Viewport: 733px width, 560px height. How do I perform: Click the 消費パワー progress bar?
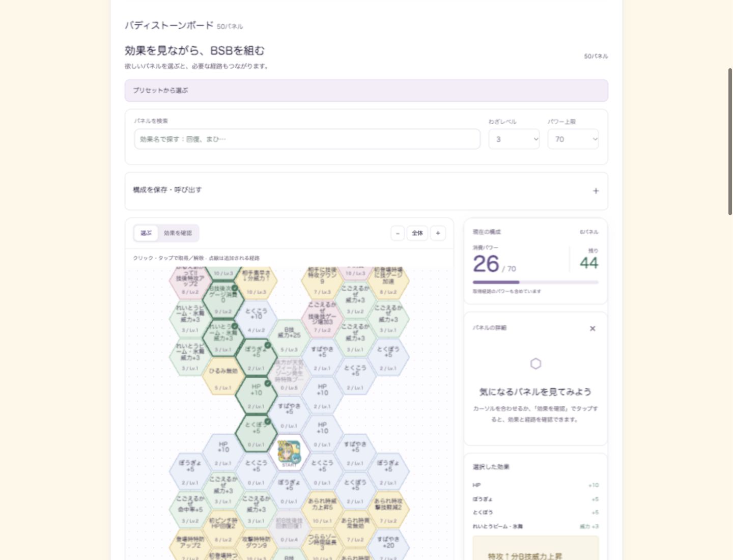coord(535,282)
